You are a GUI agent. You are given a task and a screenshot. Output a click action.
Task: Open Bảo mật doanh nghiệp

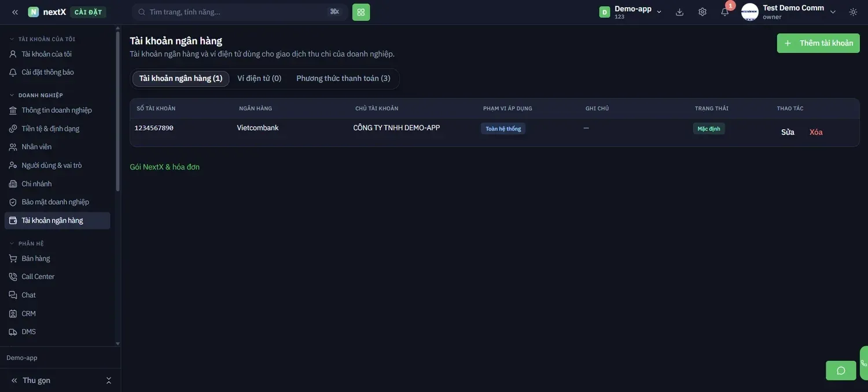(57, 202)
